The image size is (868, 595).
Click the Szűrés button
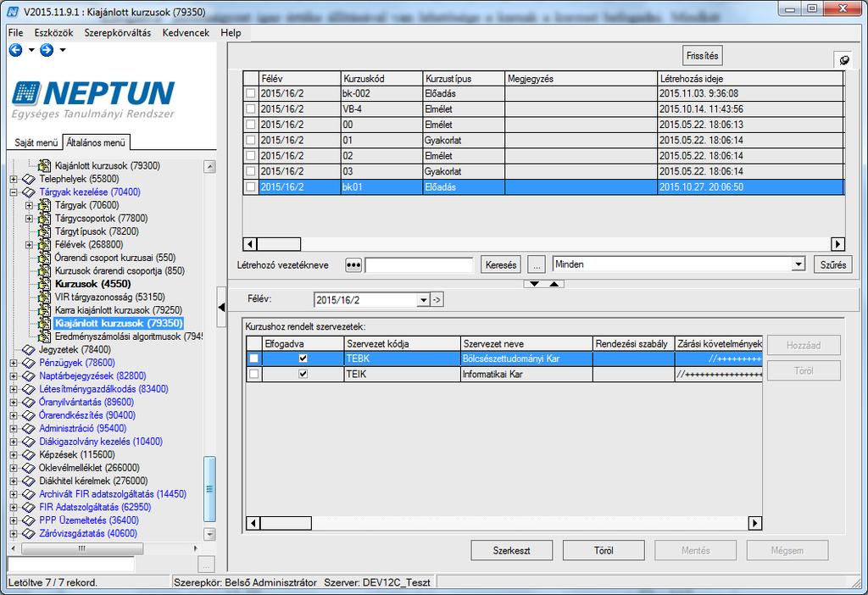(x=833, y=265)
